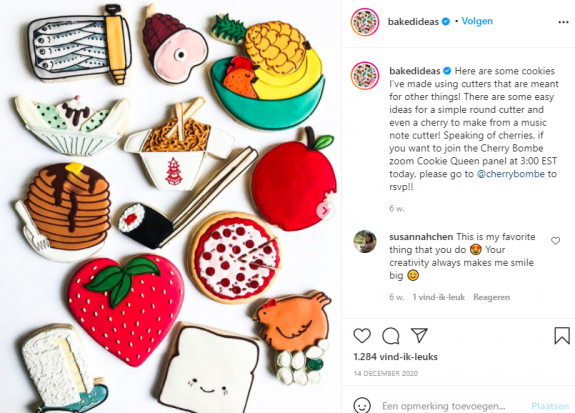This screenshot has height=413, width=575.
Task: Open comments with the speech bubble icon
Action: pyautogui.click(x=391, y=335)
